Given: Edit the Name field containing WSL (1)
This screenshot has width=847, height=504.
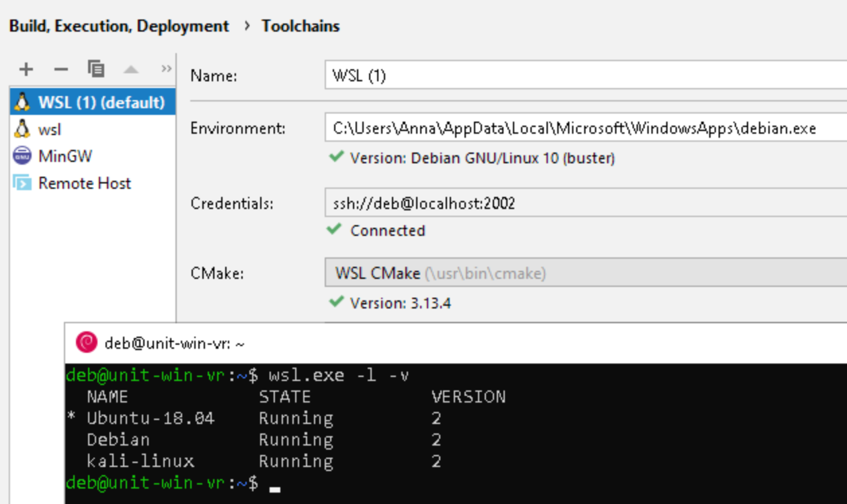Looking at the screenshot, I should click(x=586, y=76).
